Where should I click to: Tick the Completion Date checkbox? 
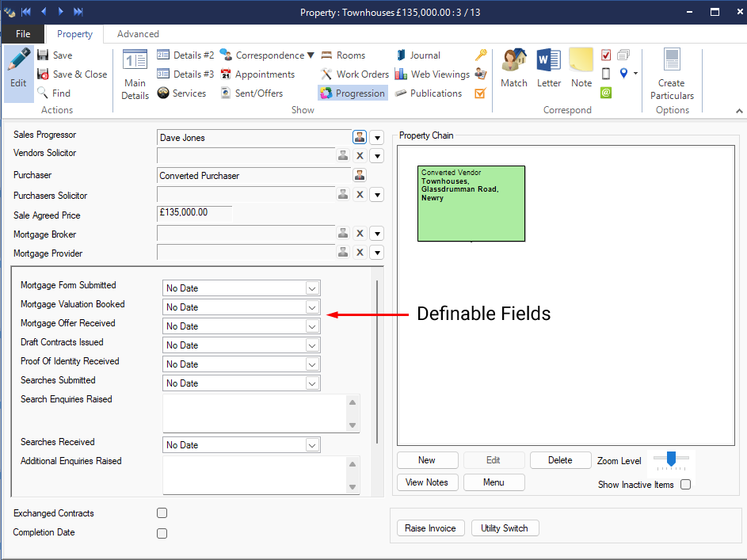click(x=162, y=533)
